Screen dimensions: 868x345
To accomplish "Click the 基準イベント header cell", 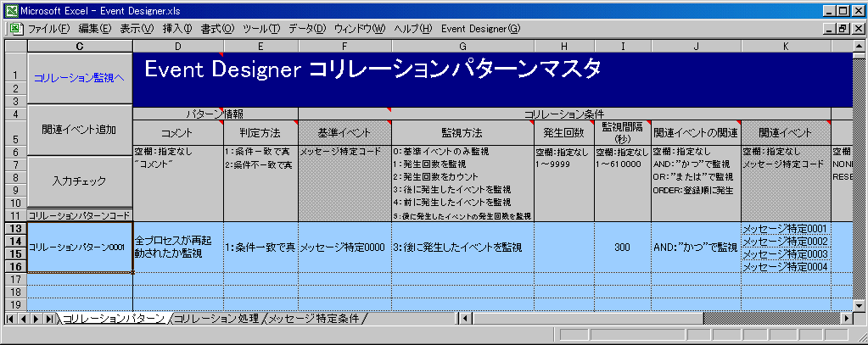I will [x=344, y=133].
